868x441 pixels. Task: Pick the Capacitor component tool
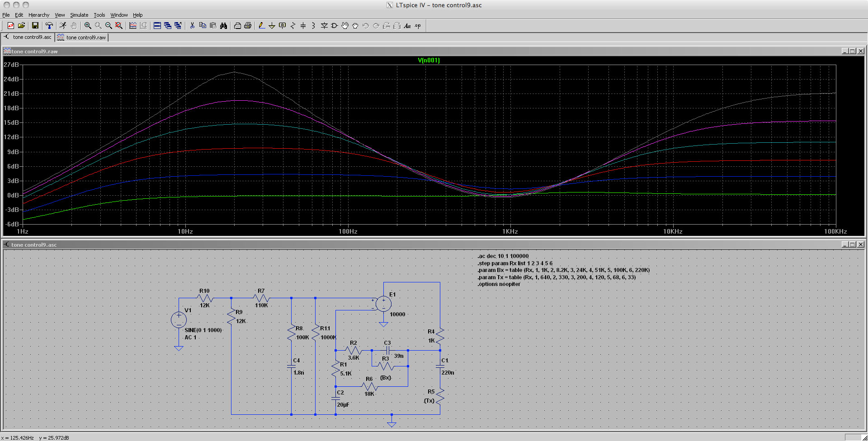click(303, 26)
